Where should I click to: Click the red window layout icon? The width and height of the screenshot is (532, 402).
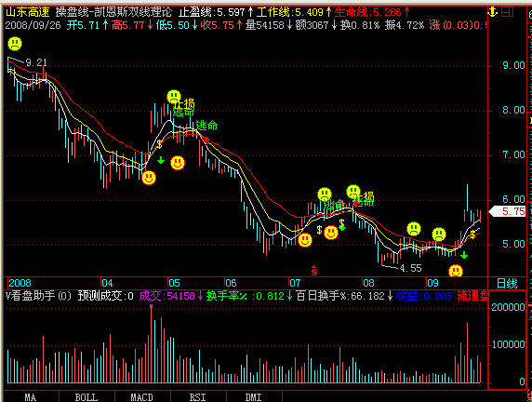pos(508,12)
